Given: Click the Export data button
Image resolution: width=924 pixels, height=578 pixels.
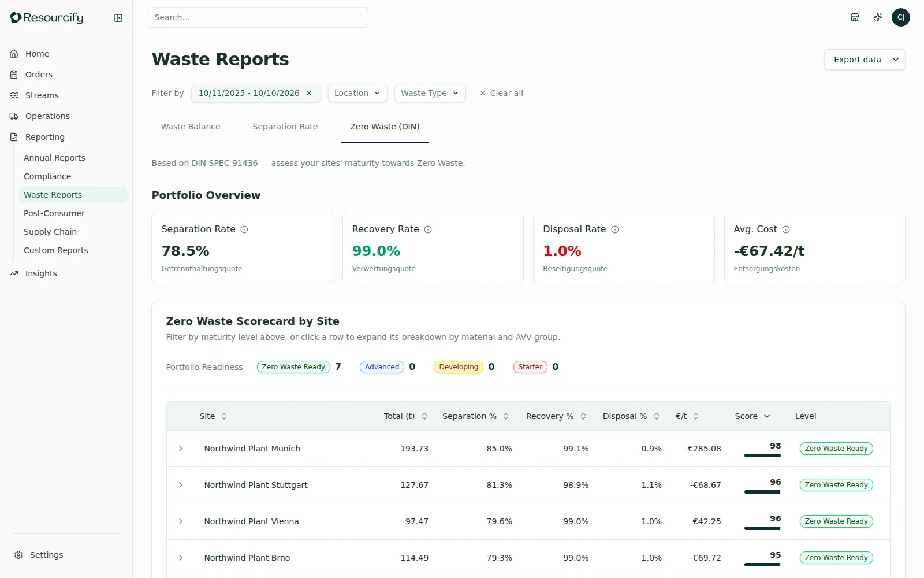Looking at the screenshot, I should pos(857,60).
